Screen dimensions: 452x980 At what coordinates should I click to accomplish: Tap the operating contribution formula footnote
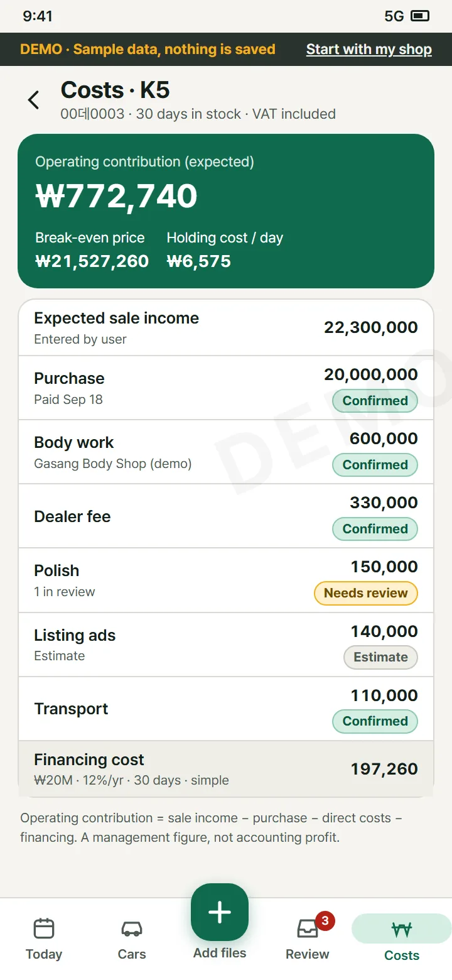[x=211, y=827]
